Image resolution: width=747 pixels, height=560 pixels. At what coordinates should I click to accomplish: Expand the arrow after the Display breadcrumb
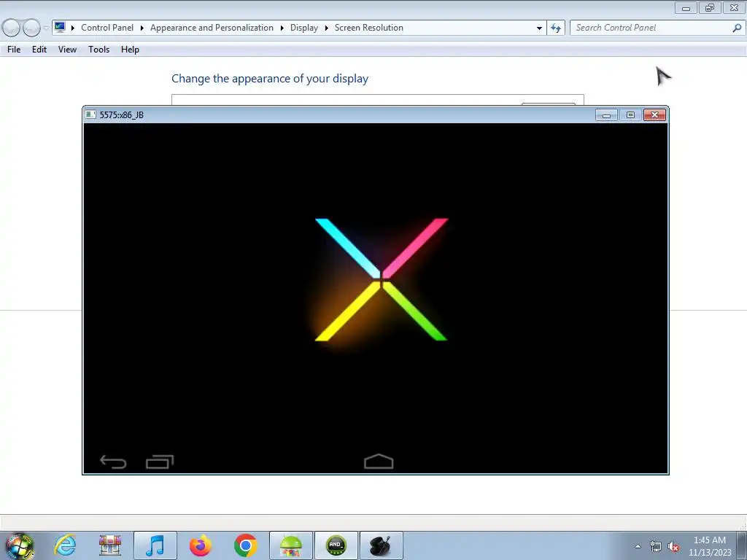(x=326, y=28)
